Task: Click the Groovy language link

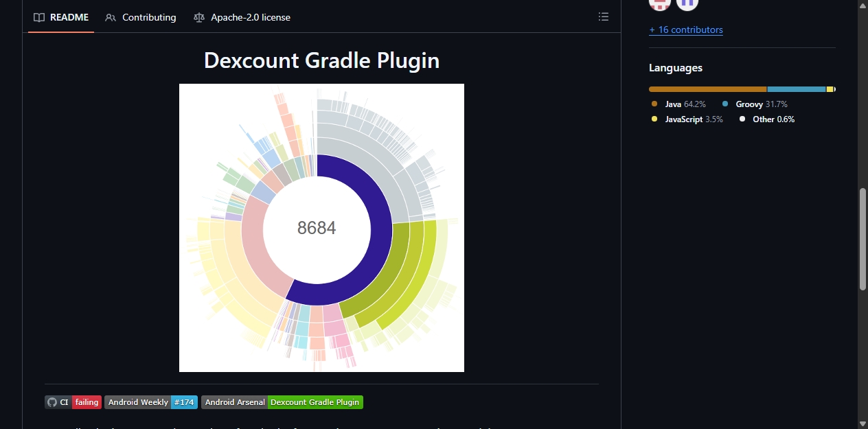Action: [754, 104]
